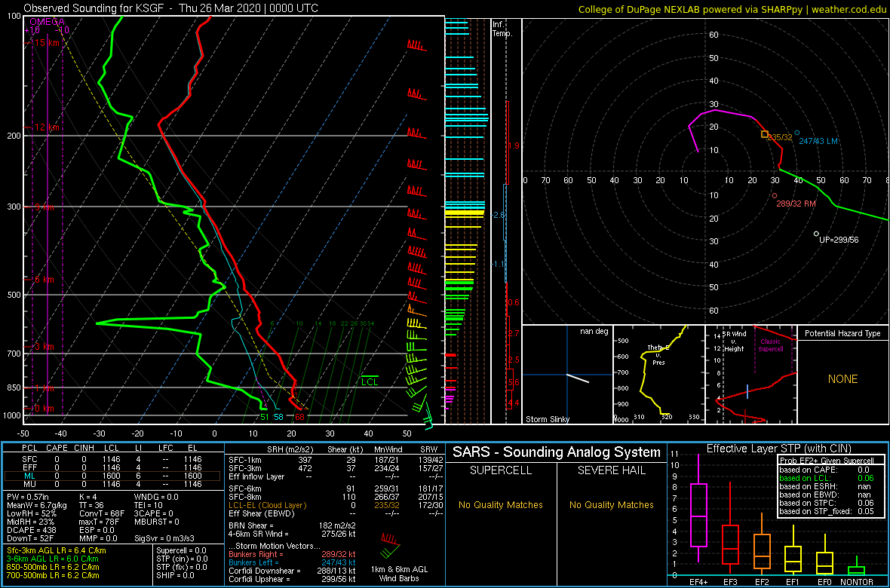Screen dimensions: 890x588
Task: Click the SHIP = 0.0 value
Action: [x=176, y=575]
